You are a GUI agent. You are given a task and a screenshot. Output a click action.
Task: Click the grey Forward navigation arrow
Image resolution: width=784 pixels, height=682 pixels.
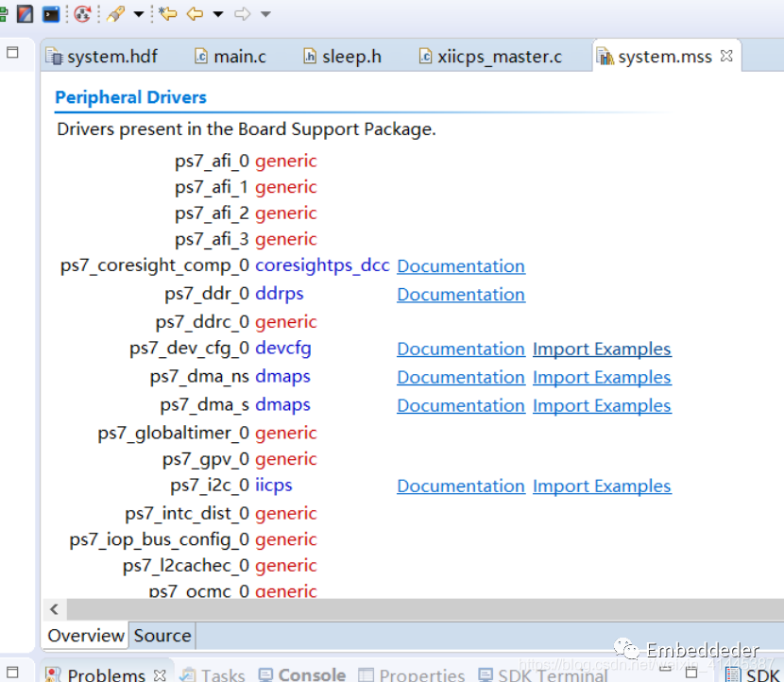pos(242,13)
